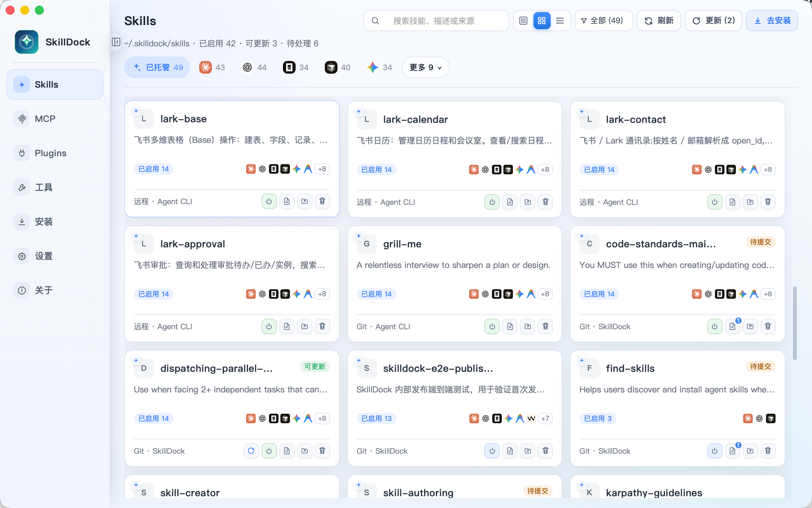Expand +8 agents on lark-calendar card

(x=545, y=169)
